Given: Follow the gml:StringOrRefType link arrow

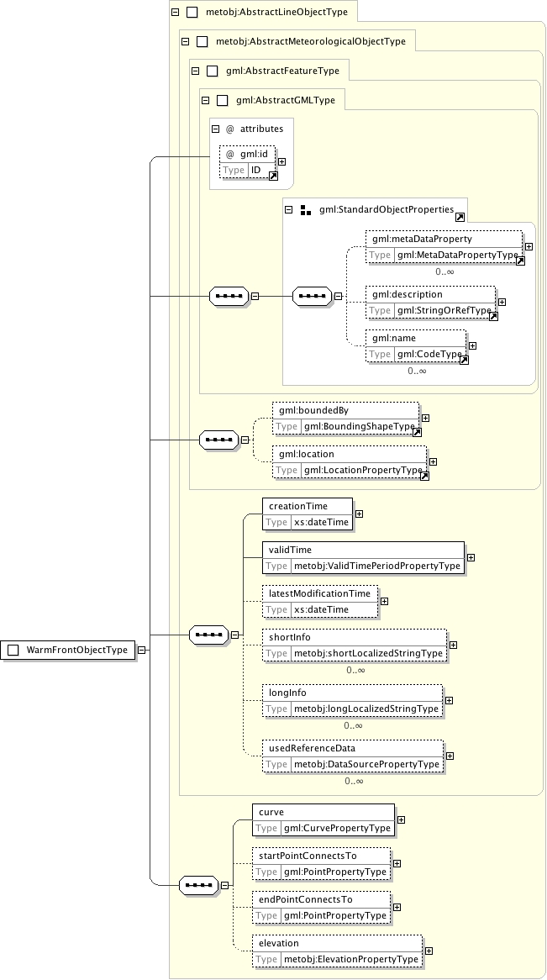Looking at the screenshot, I should (493, 316).
